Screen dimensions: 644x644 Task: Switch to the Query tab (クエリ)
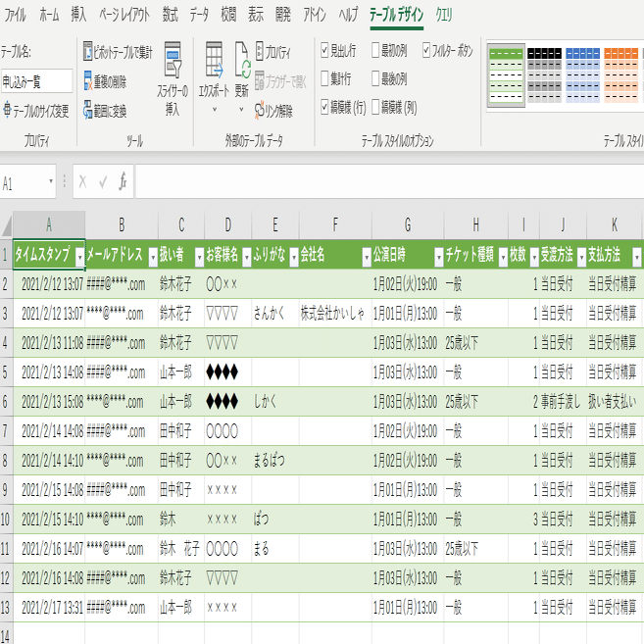444,16
